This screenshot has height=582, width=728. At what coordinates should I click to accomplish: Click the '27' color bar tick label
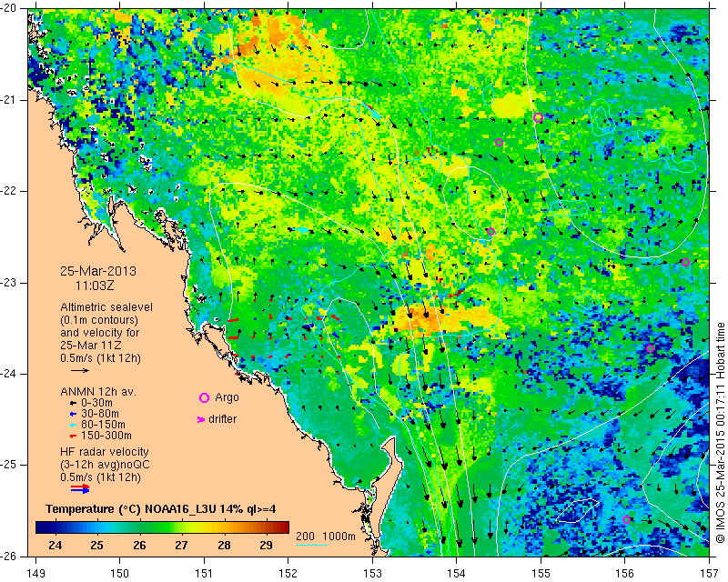point(181,545)
